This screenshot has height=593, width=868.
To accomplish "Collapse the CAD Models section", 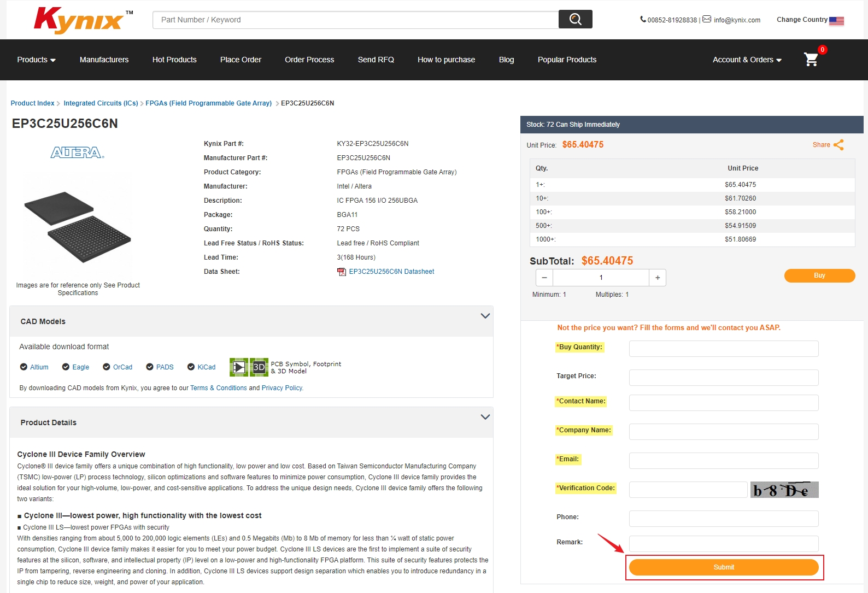I will click(485, 316).
